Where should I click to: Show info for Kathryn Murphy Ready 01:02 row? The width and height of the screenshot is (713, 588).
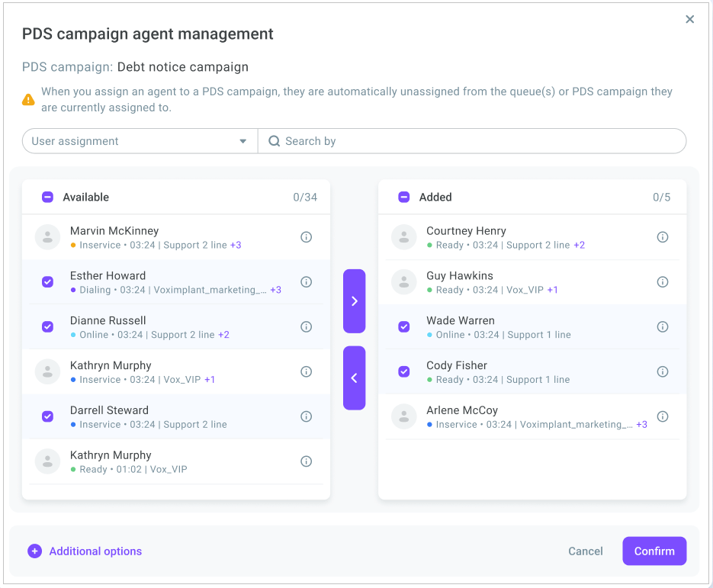point(306,461)
